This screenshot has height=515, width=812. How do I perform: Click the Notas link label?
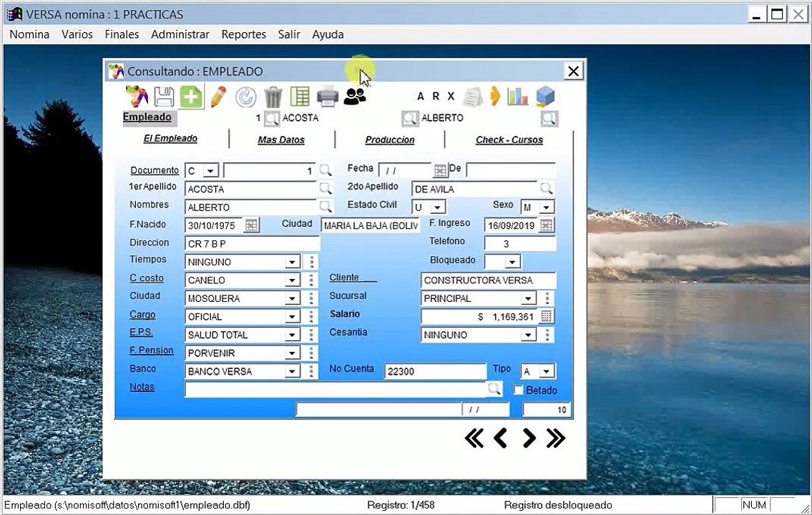tap(142, 387)
